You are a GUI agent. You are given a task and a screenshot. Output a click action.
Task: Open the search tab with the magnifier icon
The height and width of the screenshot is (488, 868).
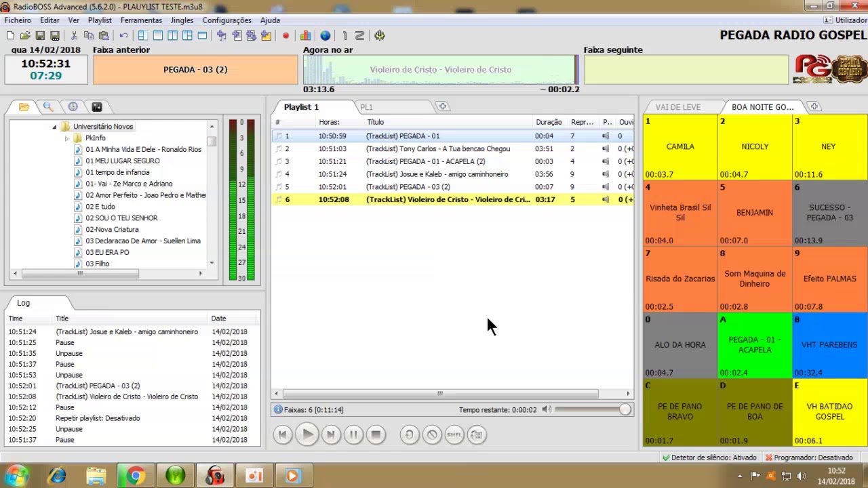click(x=48, y=107)
